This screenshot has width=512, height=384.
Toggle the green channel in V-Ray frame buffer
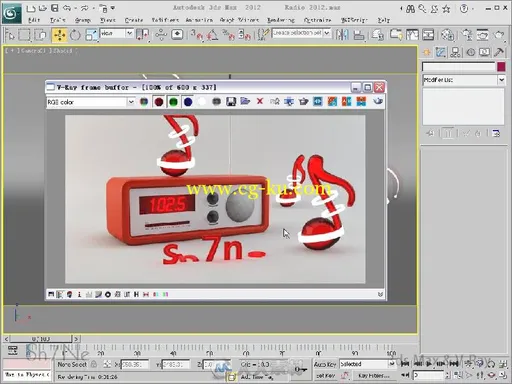click(173, 102)
